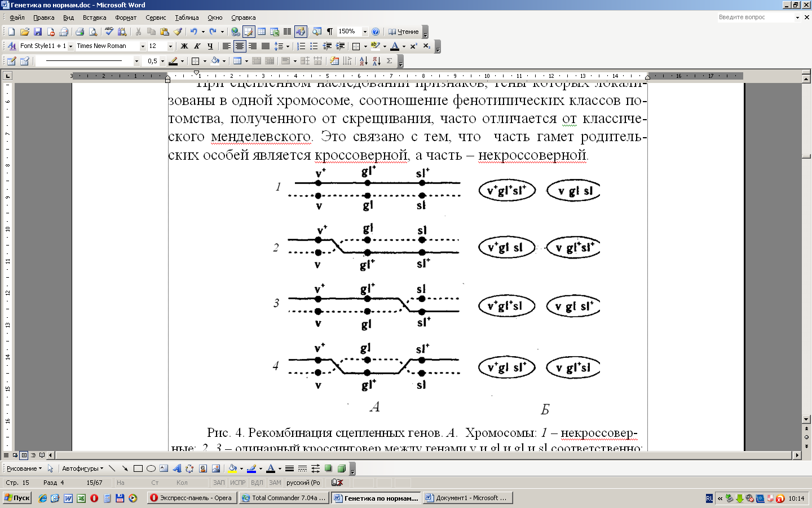Viewport: 812px width, 508px height.
Task: Undo the last action
Action: tap(193, 32)
